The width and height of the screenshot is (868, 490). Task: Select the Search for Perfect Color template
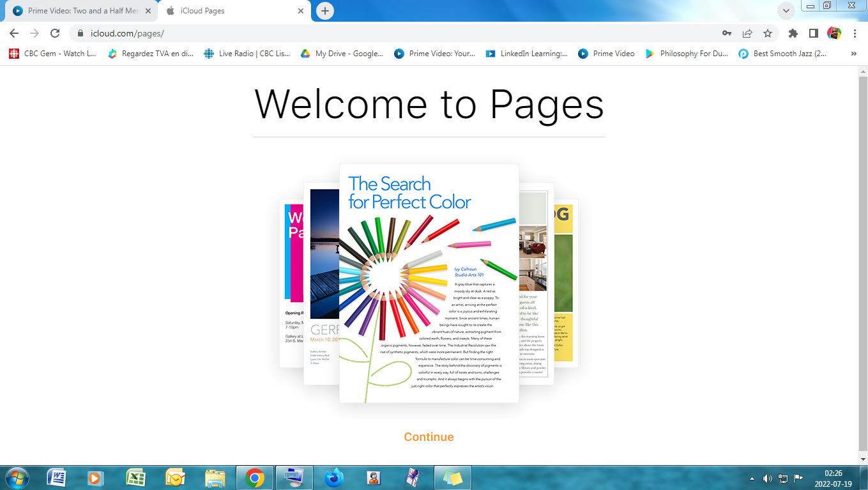pos(429,283)
